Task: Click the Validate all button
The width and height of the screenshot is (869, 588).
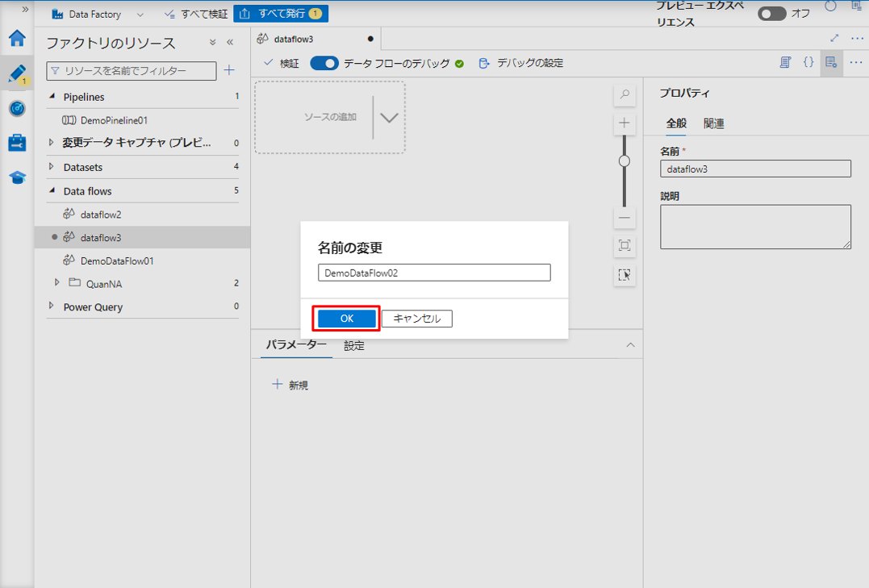Action: pos(196,14)
